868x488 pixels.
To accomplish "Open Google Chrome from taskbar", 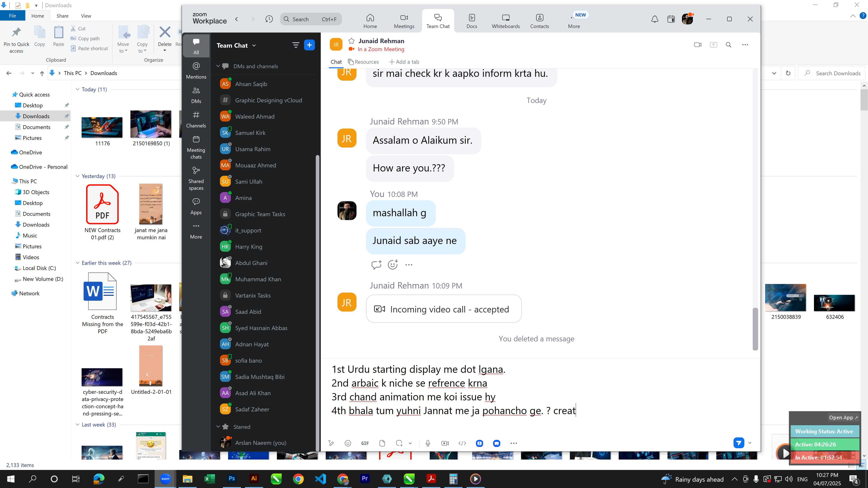I will click(x=298, y=479).
